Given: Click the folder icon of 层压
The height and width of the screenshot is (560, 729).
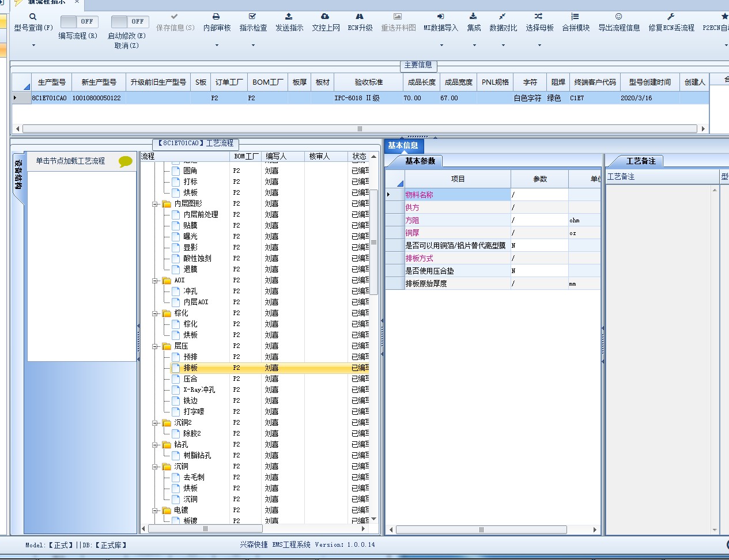Looking at the screenshot, I should click(167, 346).
